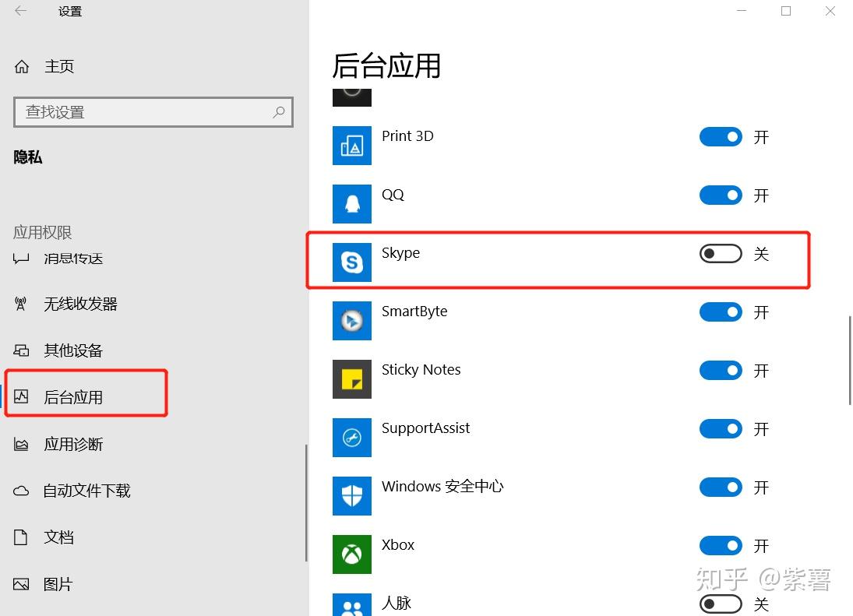Image resolution: width=853 pixels, height=616 pixels.
Task: Click the Skype app icon
Action: tap(352, 262)
